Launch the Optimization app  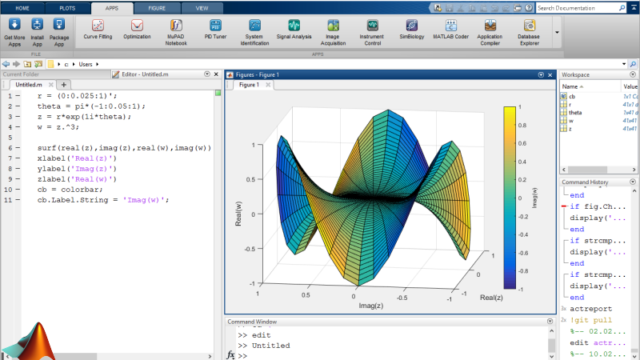[137, 29]
